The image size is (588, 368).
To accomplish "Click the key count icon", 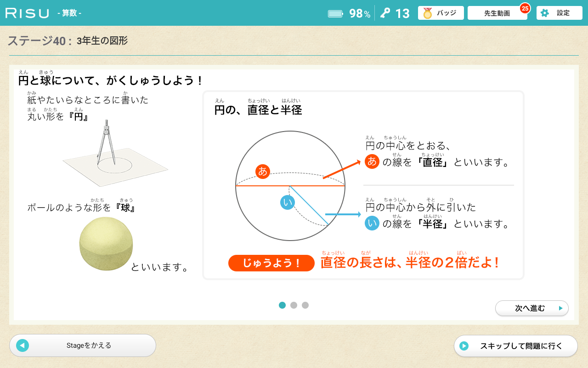I will click(x=385, y=13).
